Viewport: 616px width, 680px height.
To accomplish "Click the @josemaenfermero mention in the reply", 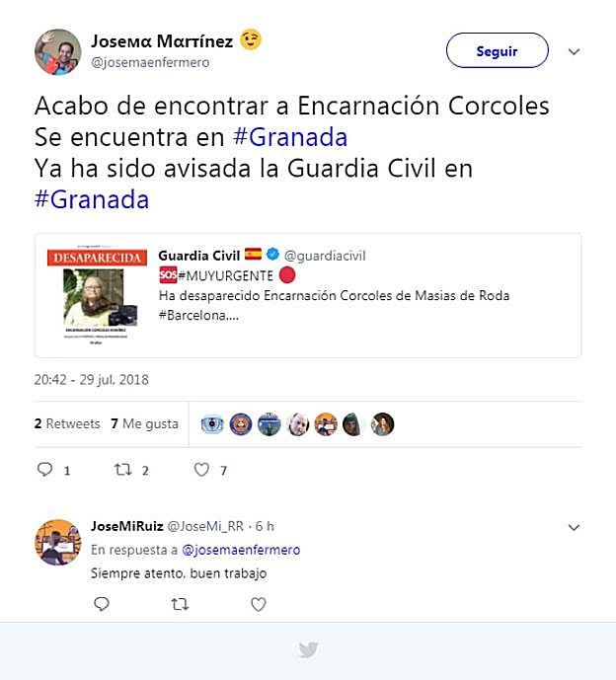I will 241,550.
